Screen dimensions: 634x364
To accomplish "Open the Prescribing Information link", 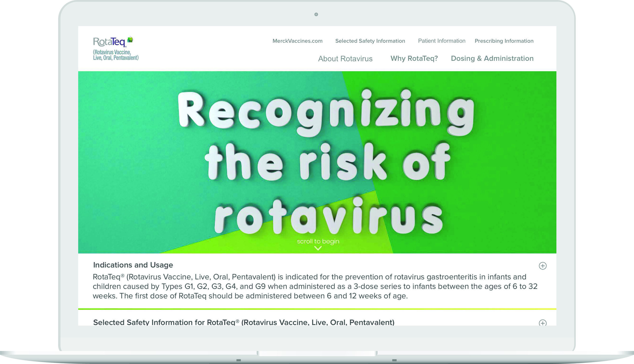I will click(504, 41).
